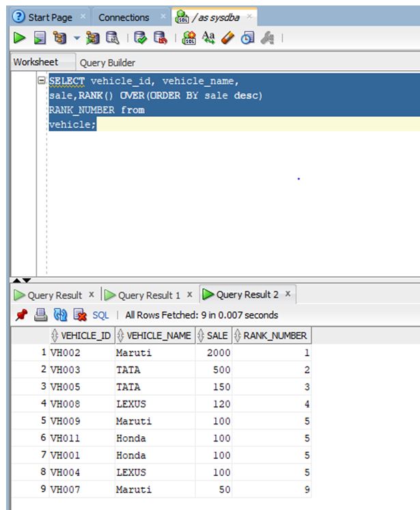Close the Query Result 2 tab
Screen dimensions: 420x510
tap(288, 294)
